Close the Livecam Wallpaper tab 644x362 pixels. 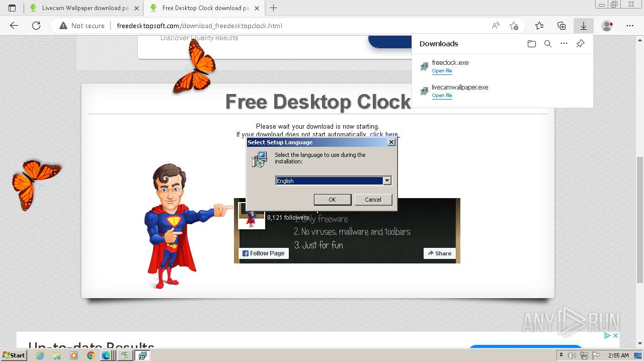click(136, 8)
